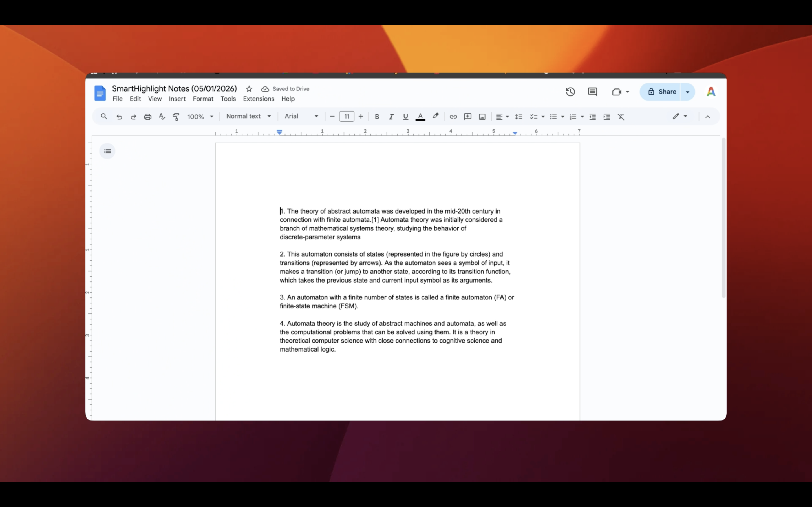Image resolution: width=812 pixels, height=507 pixels.
Task: Click the insert image icon
Action: click(482, 117)
